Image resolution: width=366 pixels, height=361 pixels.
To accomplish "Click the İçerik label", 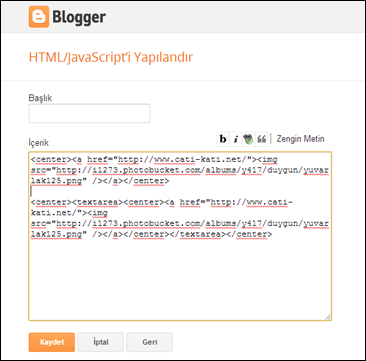I will [39, 143].
